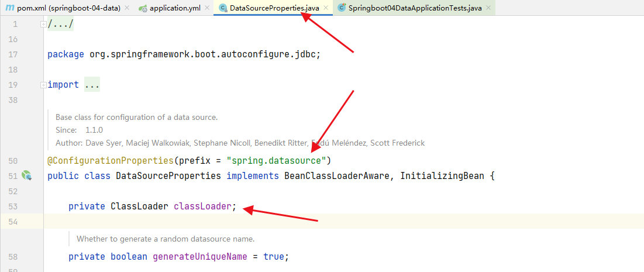This screenshot has width=644, height=272.
Task: Expand the folded import block on line 19
Action: [43, 85]
